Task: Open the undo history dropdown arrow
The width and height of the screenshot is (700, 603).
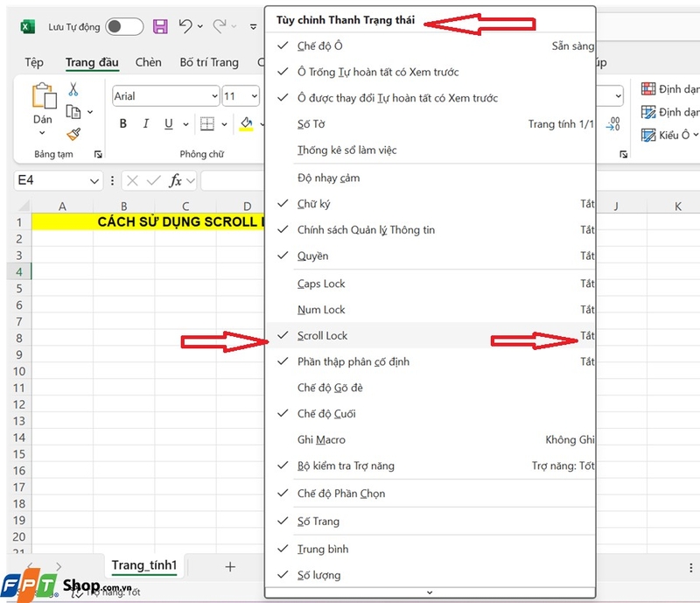Action: coord(200,27)
